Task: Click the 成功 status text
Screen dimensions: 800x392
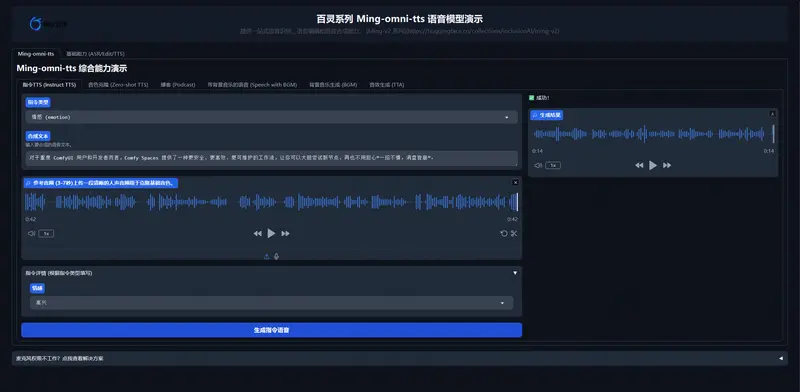Action: 542,97
